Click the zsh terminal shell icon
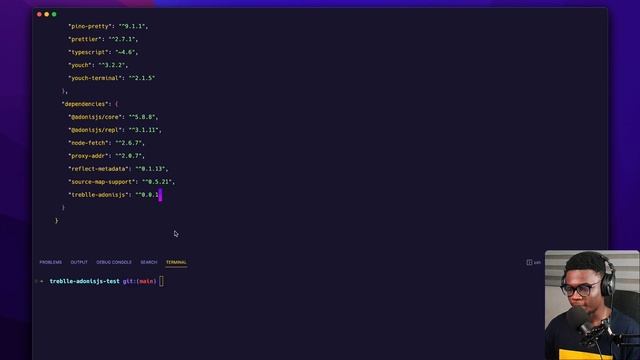Viewport: 640px width, 360px height. pyautogui.click(x=529, y=262)
